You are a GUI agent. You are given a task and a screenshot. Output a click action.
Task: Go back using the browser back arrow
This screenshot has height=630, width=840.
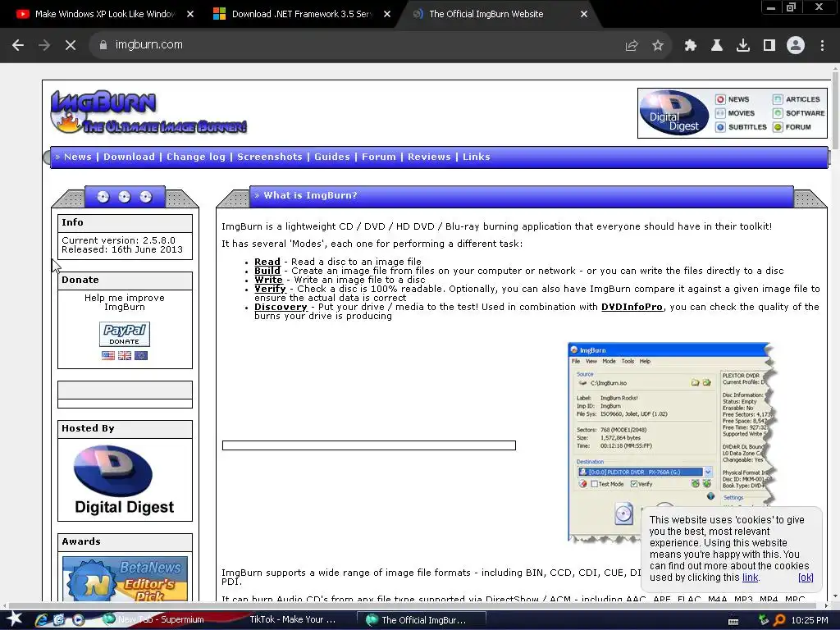pos(18,45)
